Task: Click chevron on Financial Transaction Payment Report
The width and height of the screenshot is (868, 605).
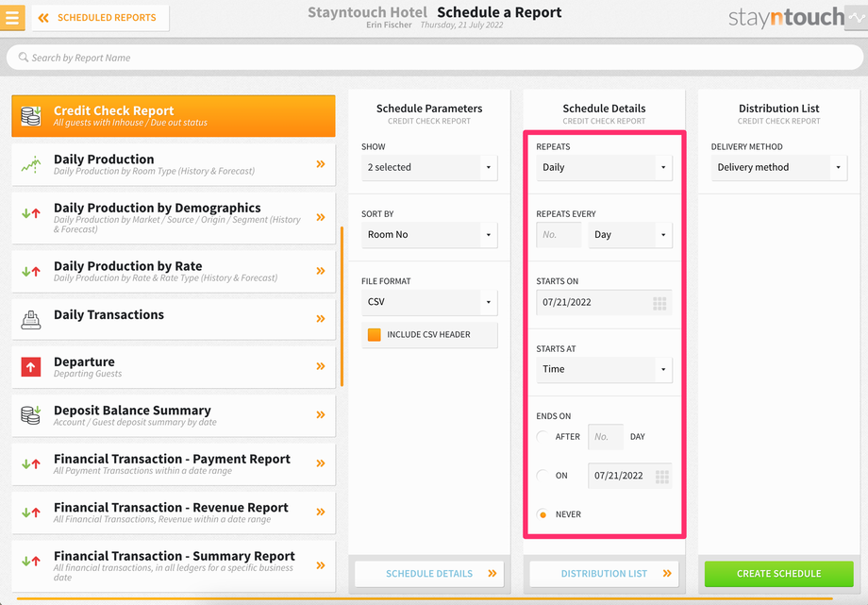Action: click(321, 463)
